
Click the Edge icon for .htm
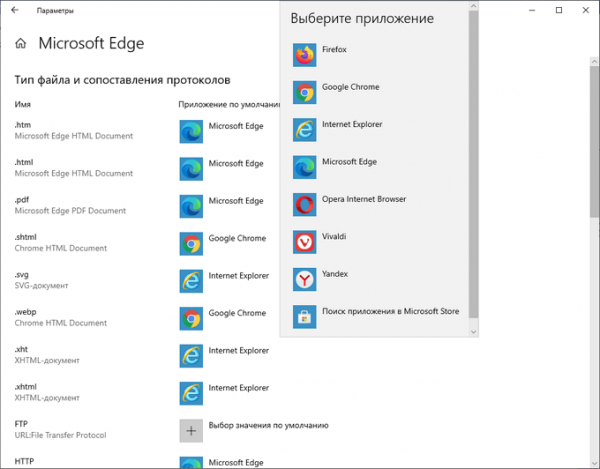pyautogui.click(x=191, y=132)
